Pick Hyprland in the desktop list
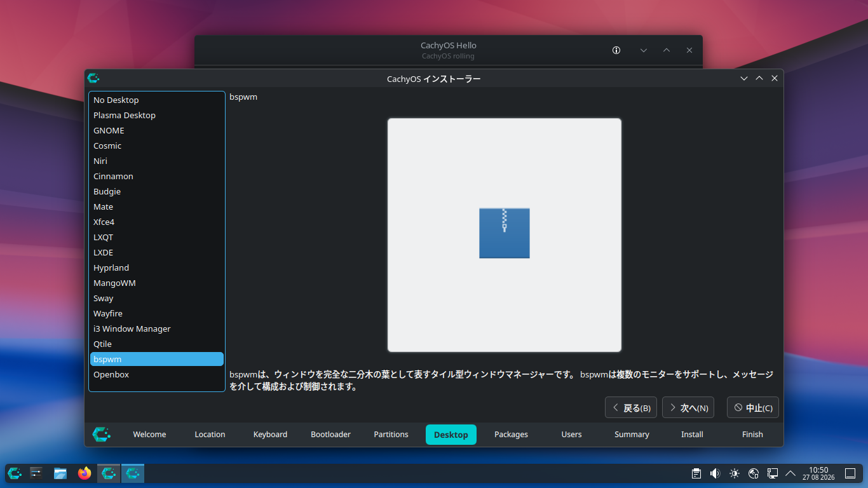 pos(157,268)
